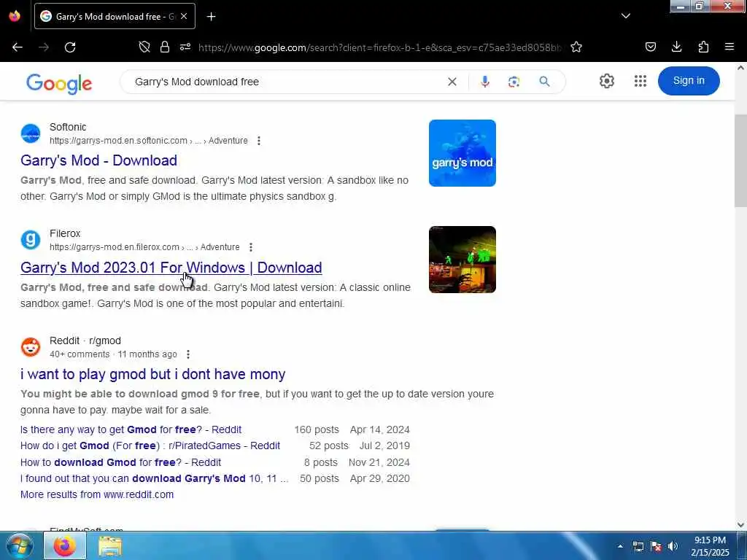Click the page vertical scrollbar thumb

[x=740, y=161]
